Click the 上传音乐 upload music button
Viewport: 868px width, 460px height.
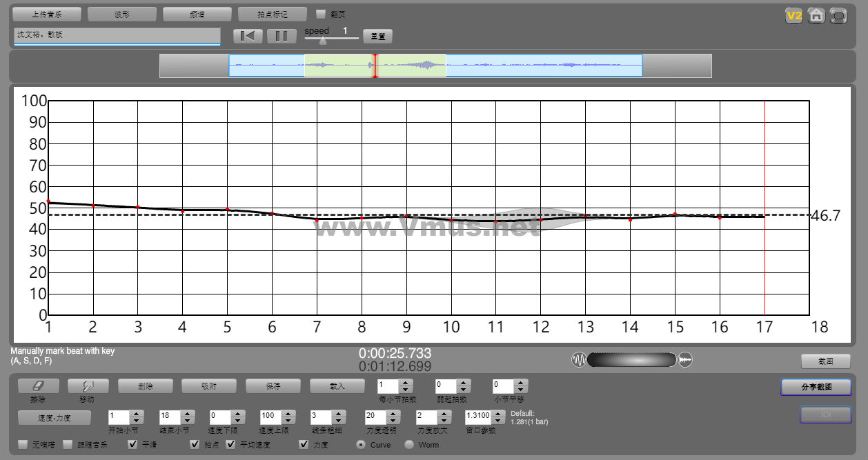47,14
